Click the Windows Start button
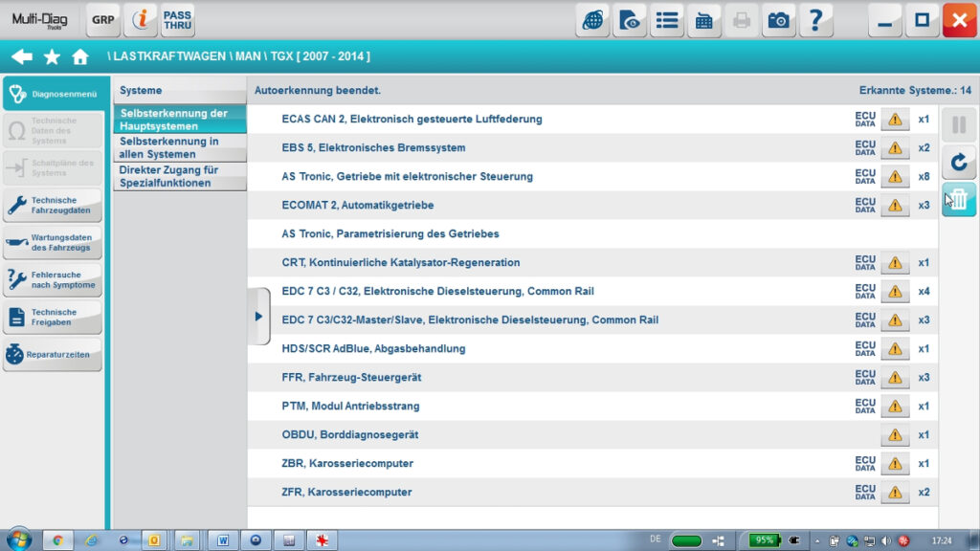Image resolution: width=980 pixels, height=551 pixels. point(18,540)
